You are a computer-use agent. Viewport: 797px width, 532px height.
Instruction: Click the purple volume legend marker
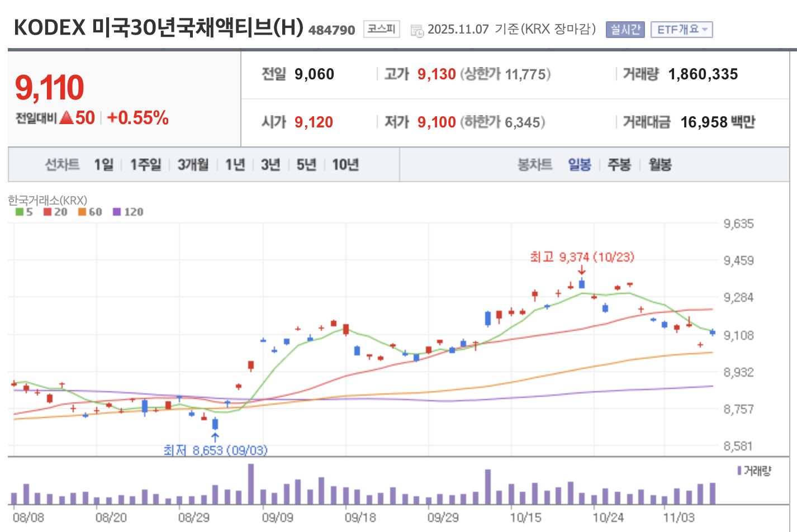pyautogui.click(x=739, y=471)
